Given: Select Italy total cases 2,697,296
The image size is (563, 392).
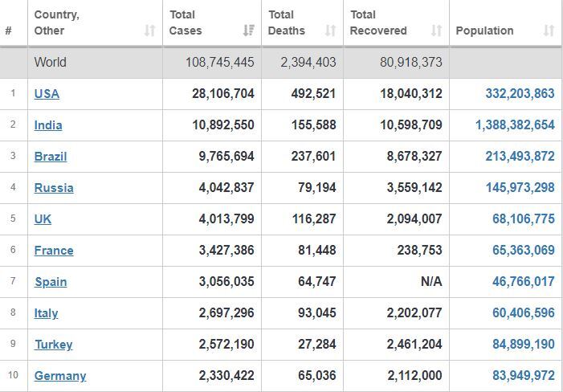Looking at the screenshot, I should pos(226,312).
